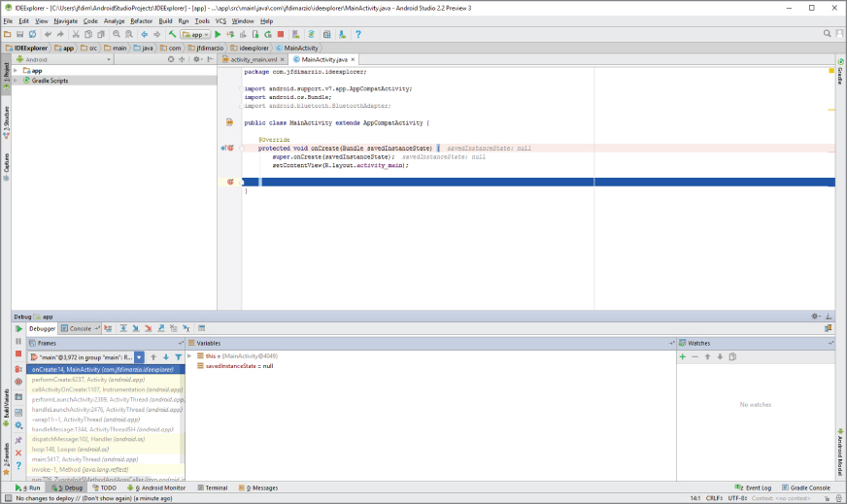
Task: Open the Help question mark toolbar icon
Action: click(357, 34)
